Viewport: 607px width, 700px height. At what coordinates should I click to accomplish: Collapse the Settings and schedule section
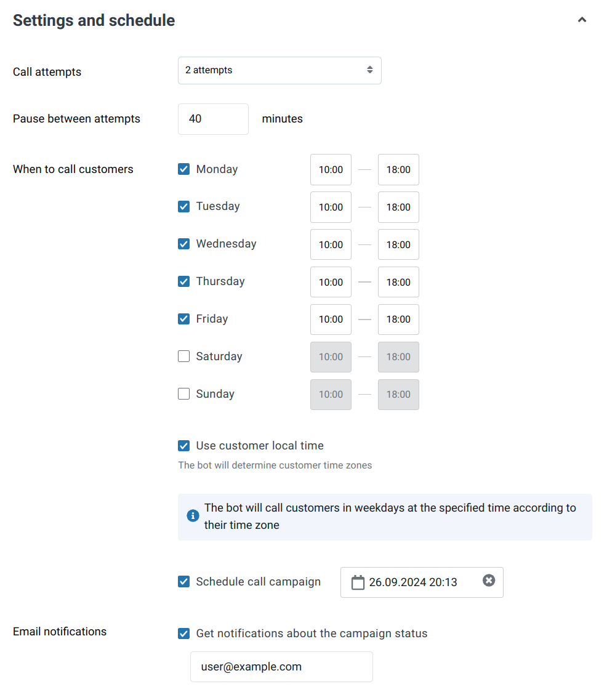[x=582, y=20]
